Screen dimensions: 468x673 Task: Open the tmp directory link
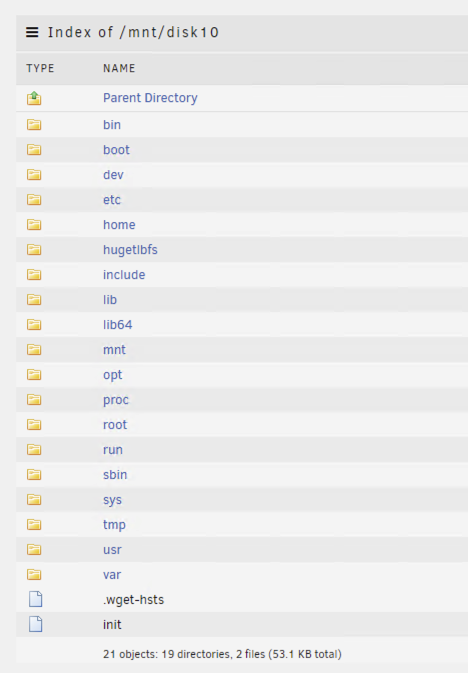pyautogui.click(x=114, y=525)
